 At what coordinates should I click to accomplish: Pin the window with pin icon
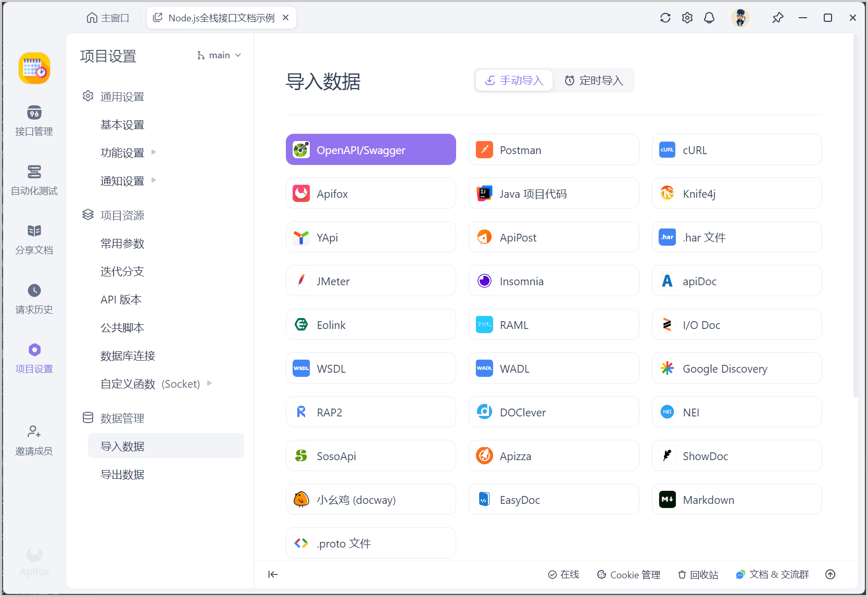pos(778,18)
